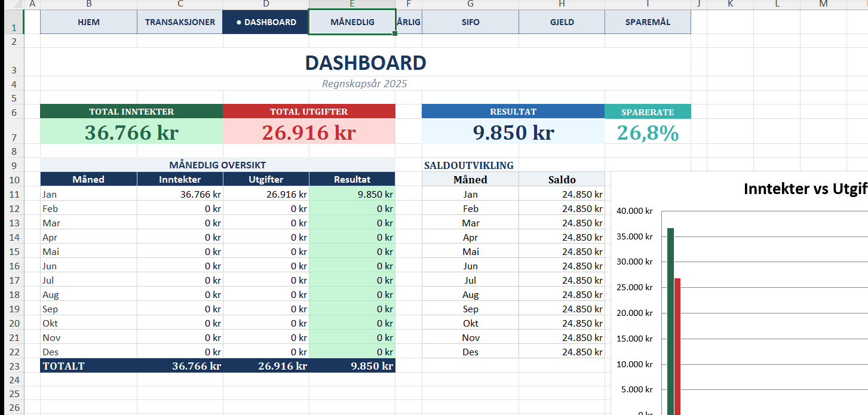868x415 pixels.
Task: Navigate to the SPAREMÅL sheet
Action: (x=648, y=22)
